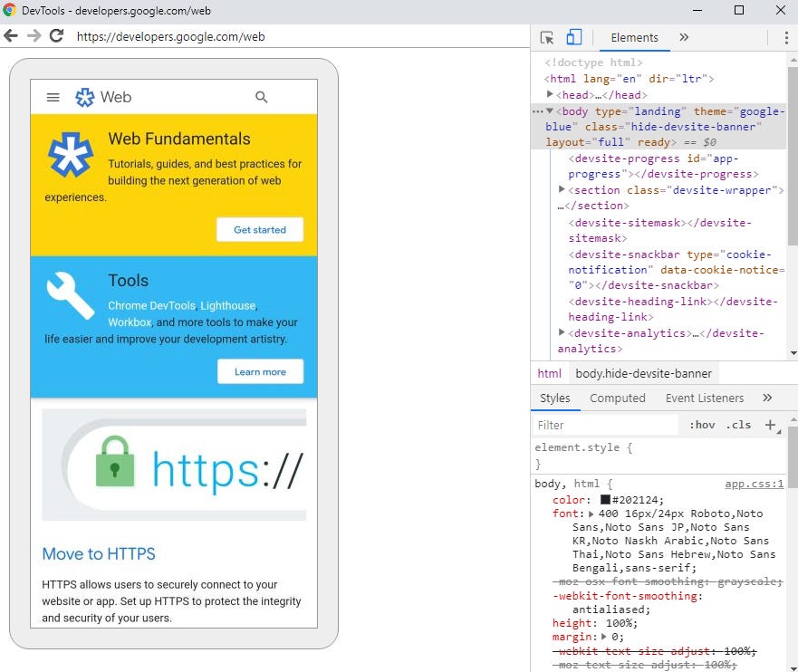This screenshot has height=672, width=798.
Task: Toggle the .cls classes button
Action: point(738,426)
